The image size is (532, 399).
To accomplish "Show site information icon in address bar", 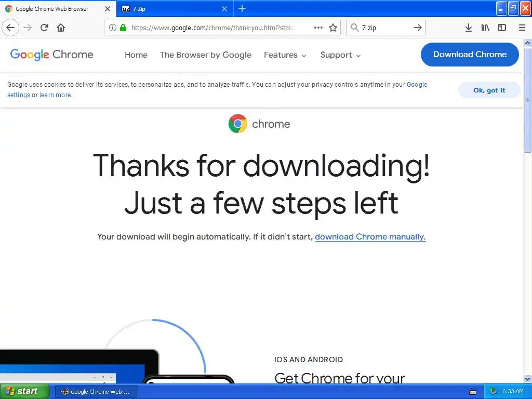I will click(x=113, y=28).
